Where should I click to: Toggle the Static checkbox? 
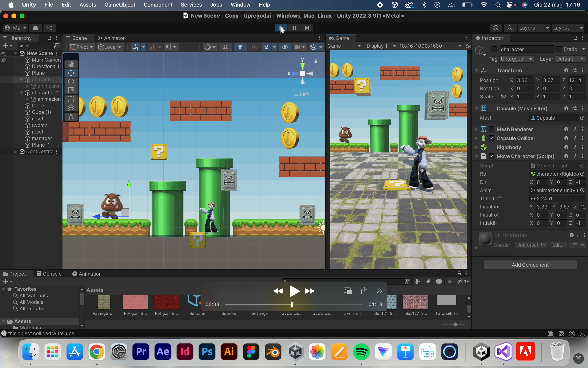point(559,49)
